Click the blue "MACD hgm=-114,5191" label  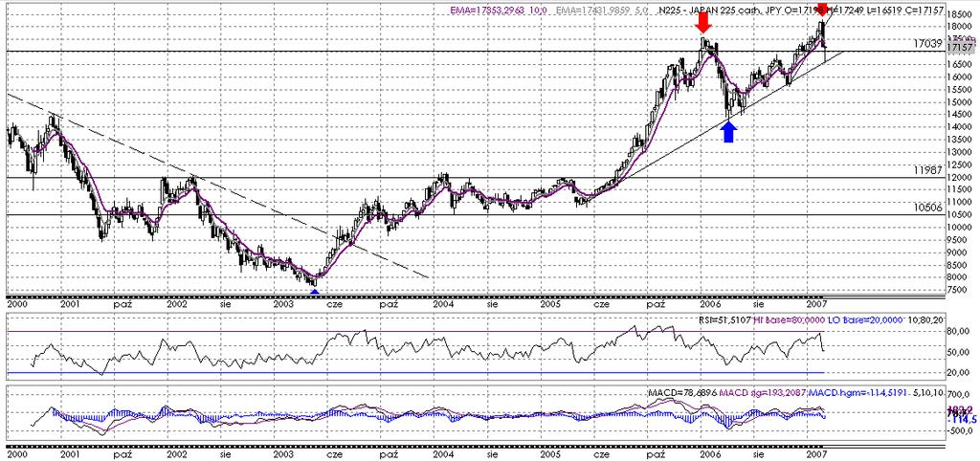(860, 392)
